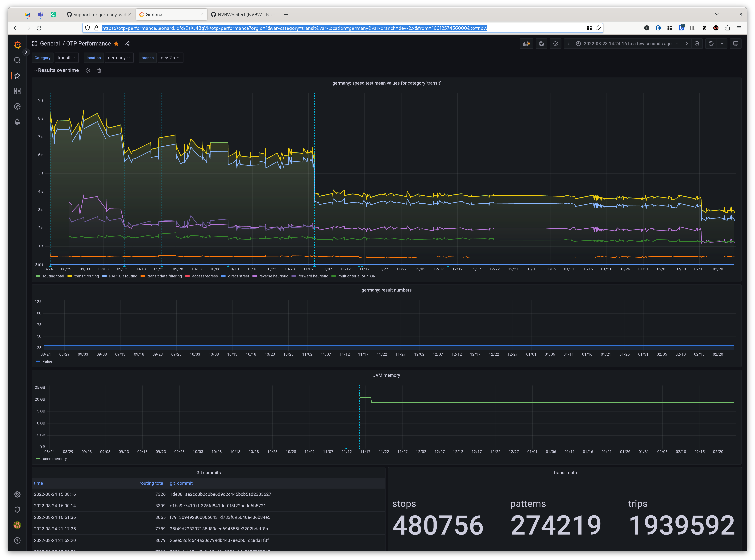Open dashboard settings gear icon
The image size is (755, 560).
pyautogui.click(x=555, y=43)
